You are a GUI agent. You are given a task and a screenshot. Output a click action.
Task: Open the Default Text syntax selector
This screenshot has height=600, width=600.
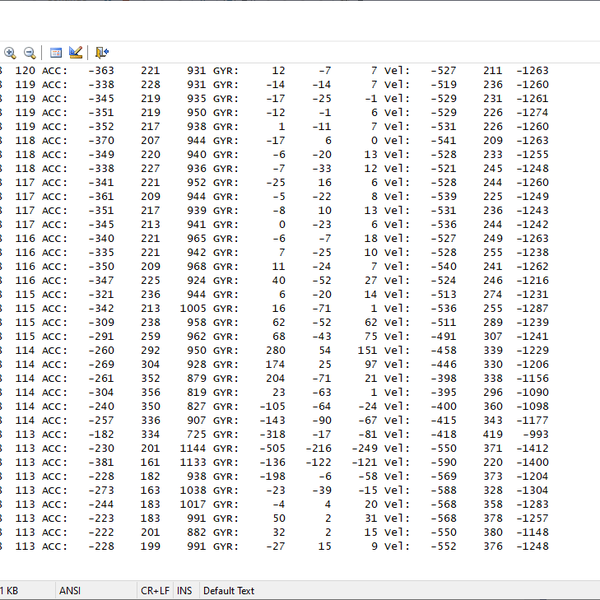click(x=229, y=591)
